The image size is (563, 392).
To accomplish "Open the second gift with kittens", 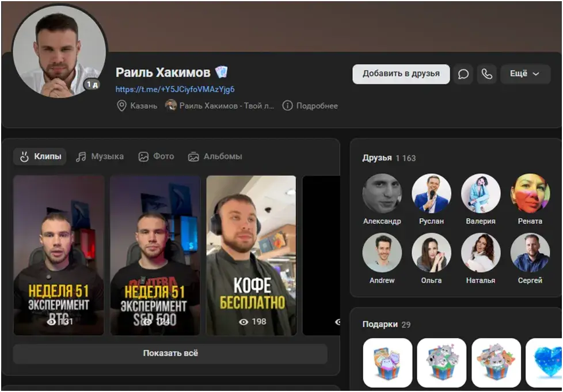I will point(442,363).
